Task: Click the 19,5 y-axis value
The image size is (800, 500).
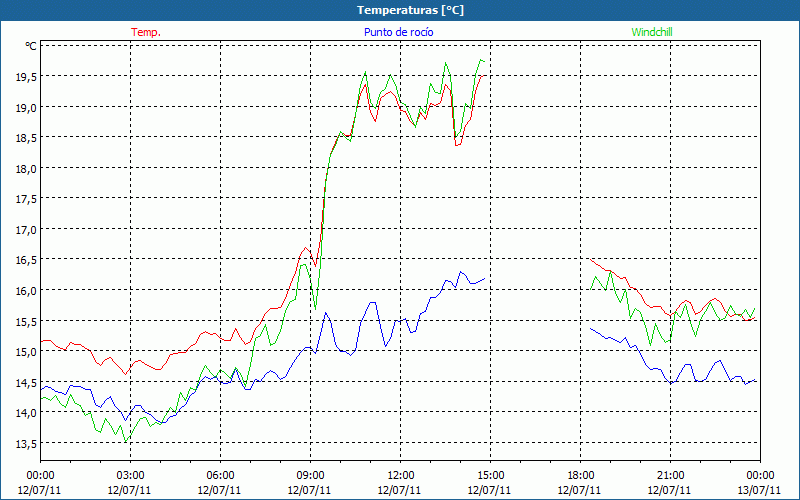Action: 27,77
